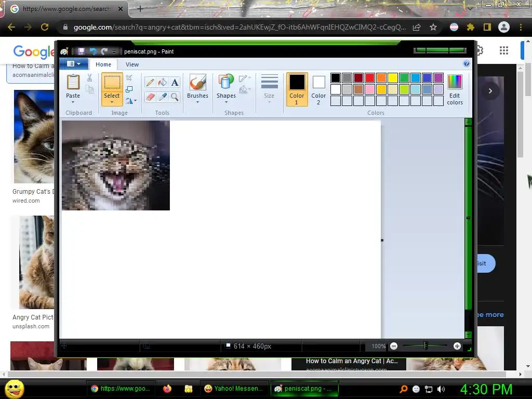This screenshot has height=399, width=532.
Task: Click the peniscat.png Paint taskbar button
Action: [304, 389]
